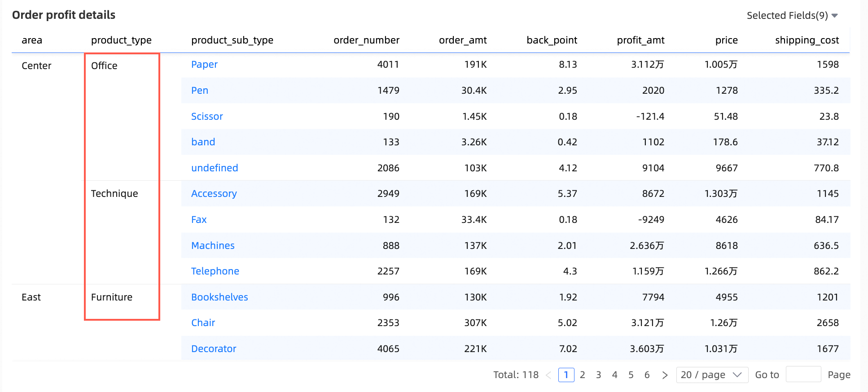The width and height of the screenshot is (868, 392).
Task: Open the Chair sub type link
Action: (x=203, y=322)
